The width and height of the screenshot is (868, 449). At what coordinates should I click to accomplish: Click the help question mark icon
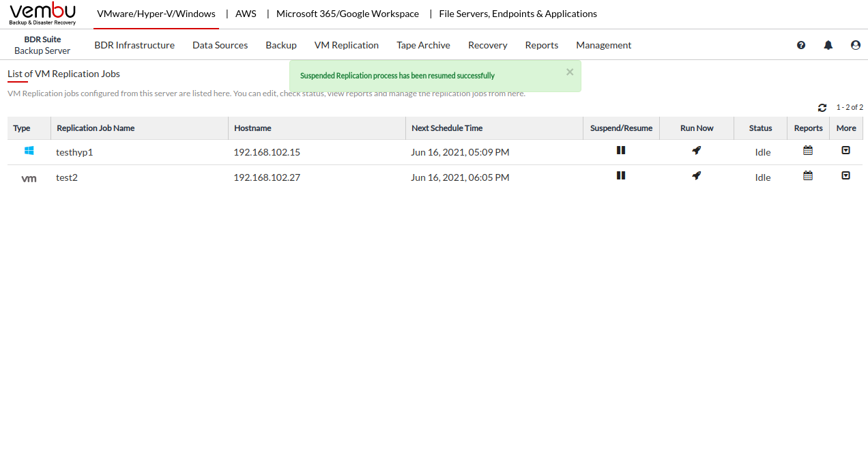(x=801, y=45)
